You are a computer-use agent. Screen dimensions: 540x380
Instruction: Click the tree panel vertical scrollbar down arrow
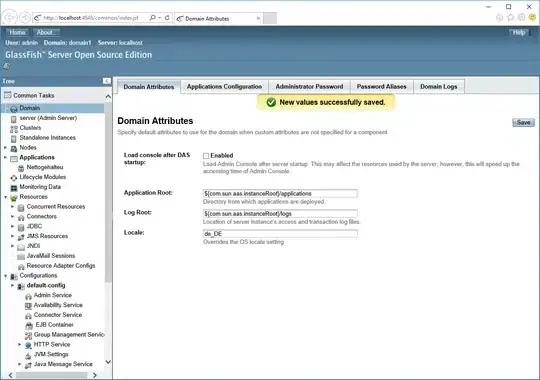[x=108, y=362]
